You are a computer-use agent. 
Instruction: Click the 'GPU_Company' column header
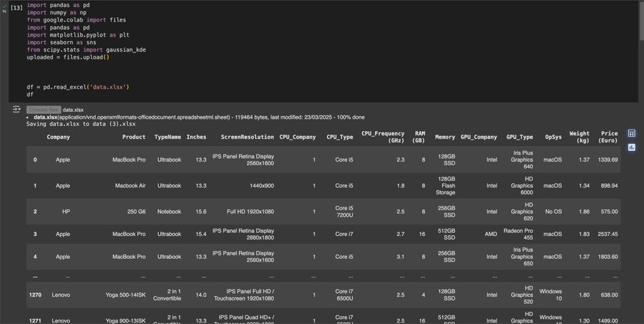click(479, 137)
